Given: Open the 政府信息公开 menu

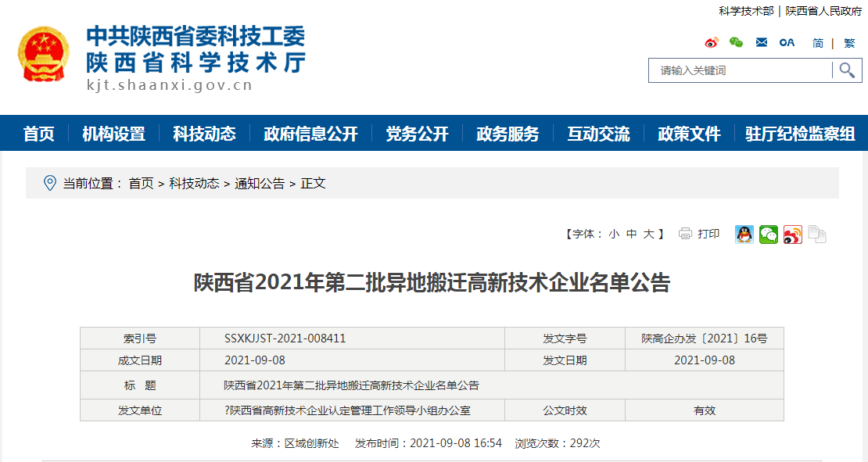Looking at the screenshot, I should click(x=310, y=134).
